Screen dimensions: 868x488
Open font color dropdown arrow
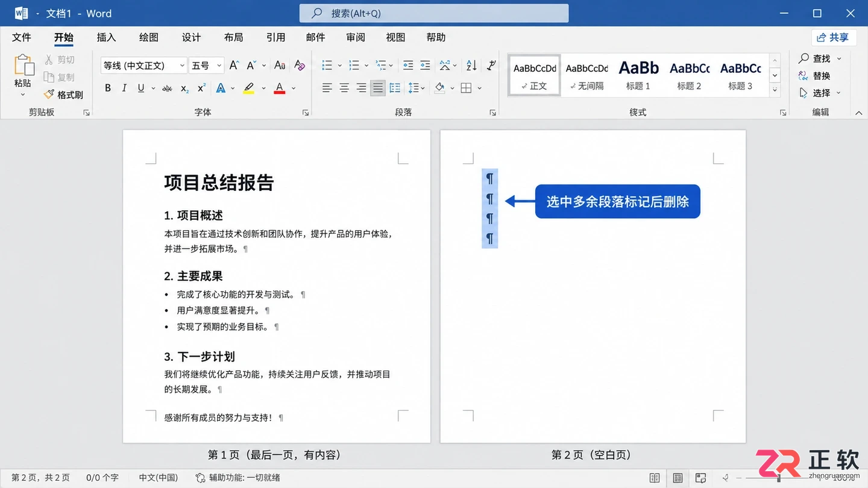point(294,89)
